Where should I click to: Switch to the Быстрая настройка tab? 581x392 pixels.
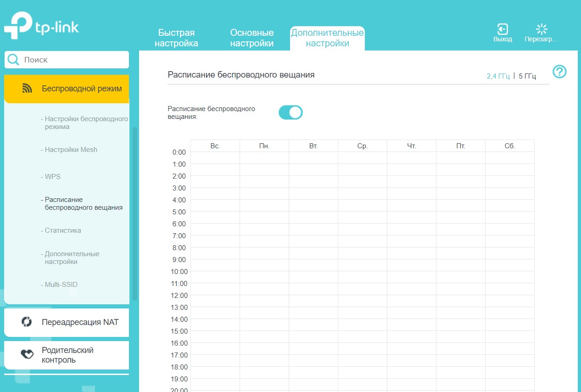point(176,38)
